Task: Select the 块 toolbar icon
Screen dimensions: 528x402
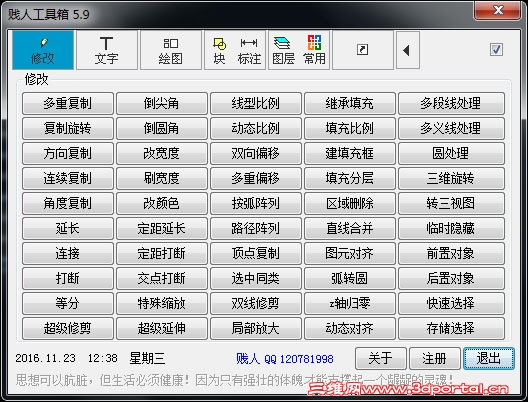Action: [x=219, y=51]
